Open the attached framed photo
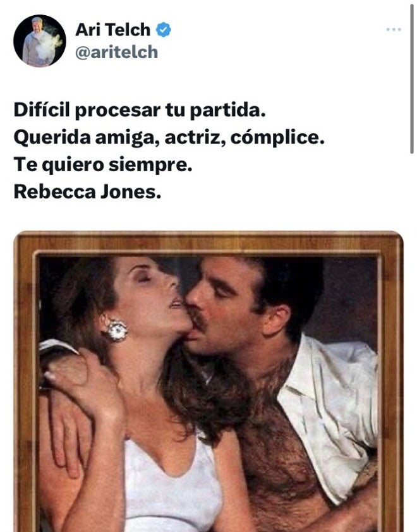Image resolution: width=417 pixels, height=532 pixels. coord(208,382)
